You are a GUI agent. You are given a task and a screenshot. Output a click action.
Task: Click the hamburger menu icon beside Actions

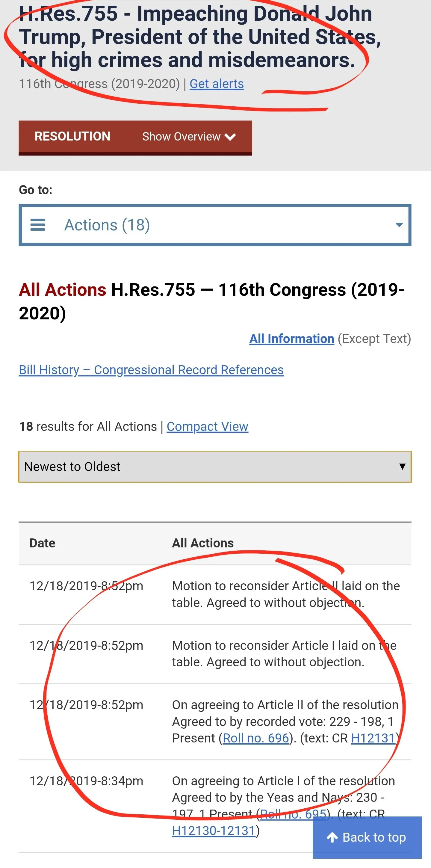pos(38,225)
